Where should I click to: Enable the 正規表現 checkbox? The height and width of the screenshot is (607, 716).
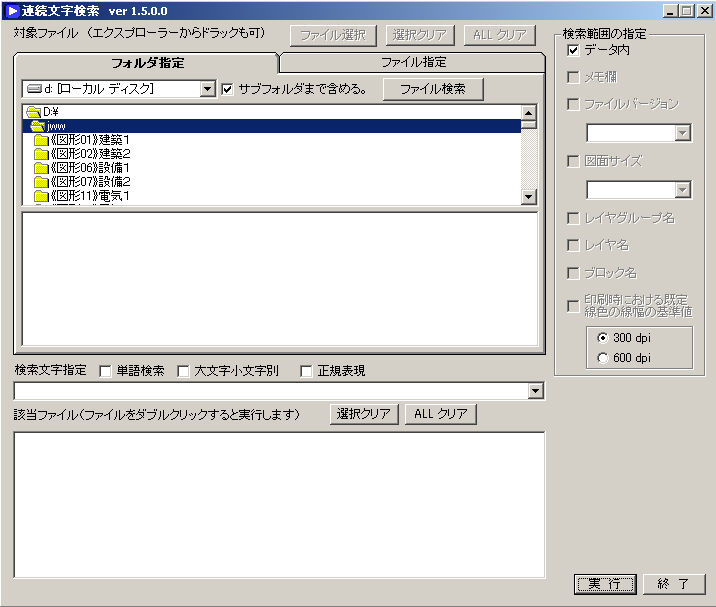coord(306,371)
